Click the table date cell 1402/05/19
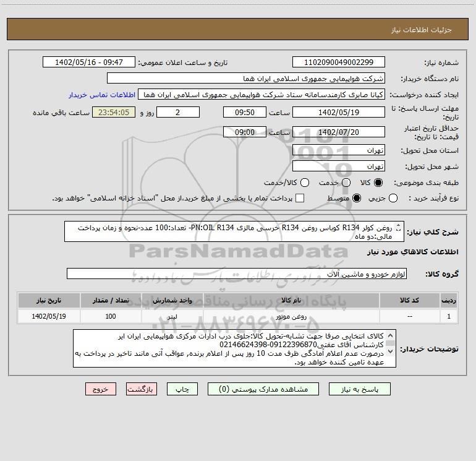 (49, 317)
